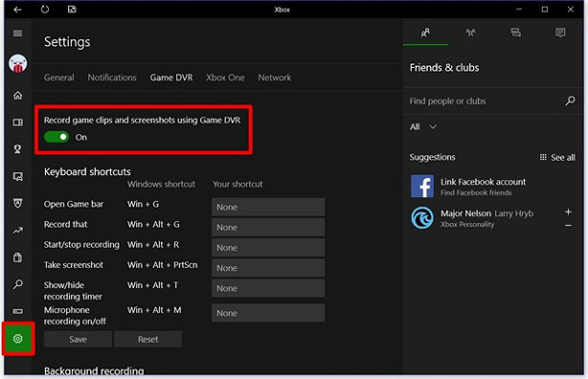Open Trending icon in sidebar
This screenshot has height=379, width=588.
17,231
